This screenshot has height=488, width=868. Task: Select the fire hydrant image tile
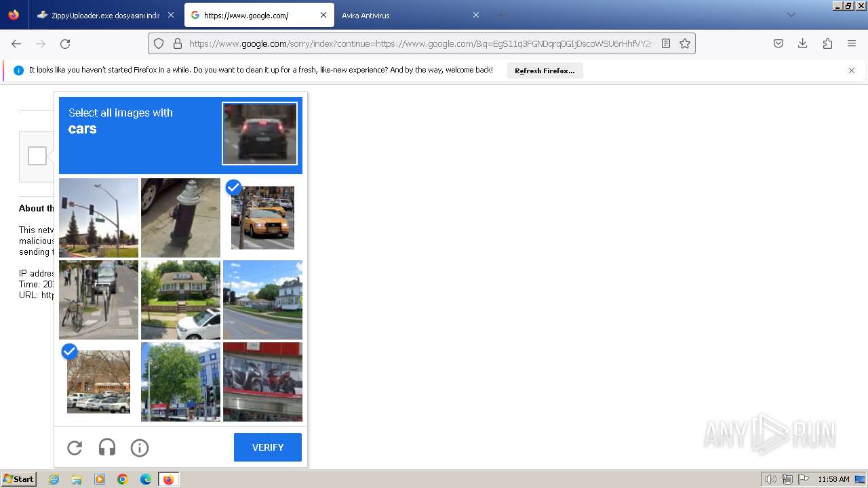(x=180, y=218)
